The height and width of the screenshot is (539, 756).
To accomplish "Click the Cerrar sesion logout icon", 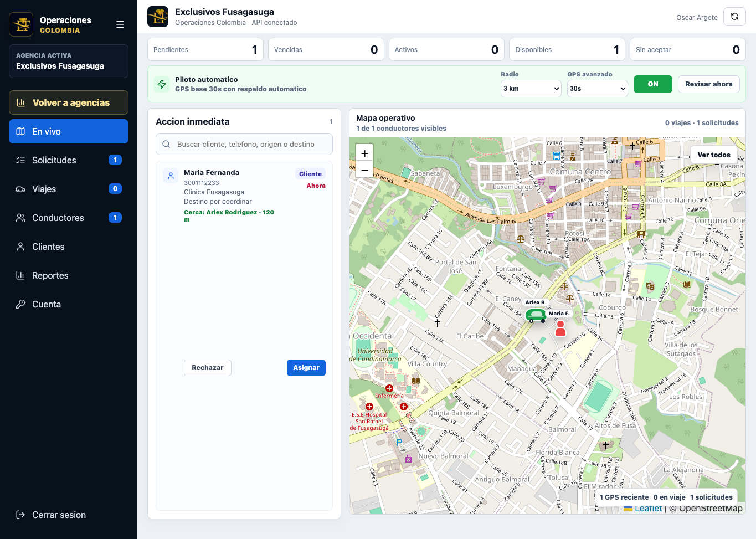I will click(x=20, y=515).
